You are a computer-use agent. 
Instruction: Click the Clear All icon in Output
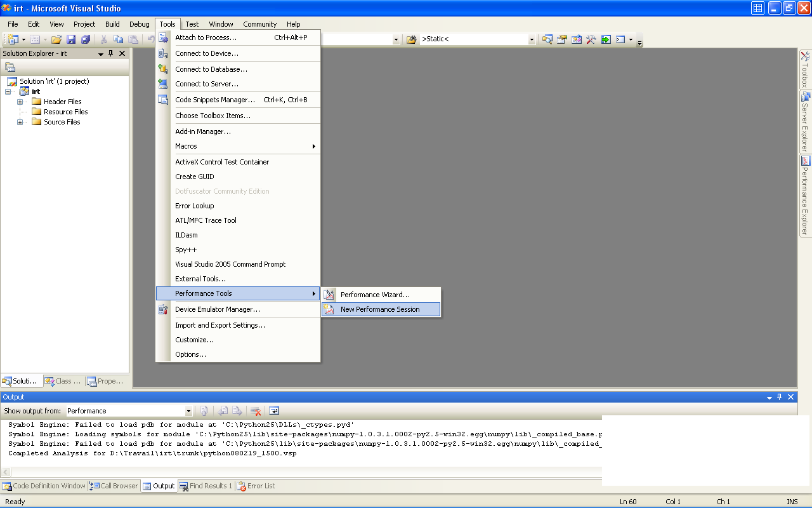point(256,411)
